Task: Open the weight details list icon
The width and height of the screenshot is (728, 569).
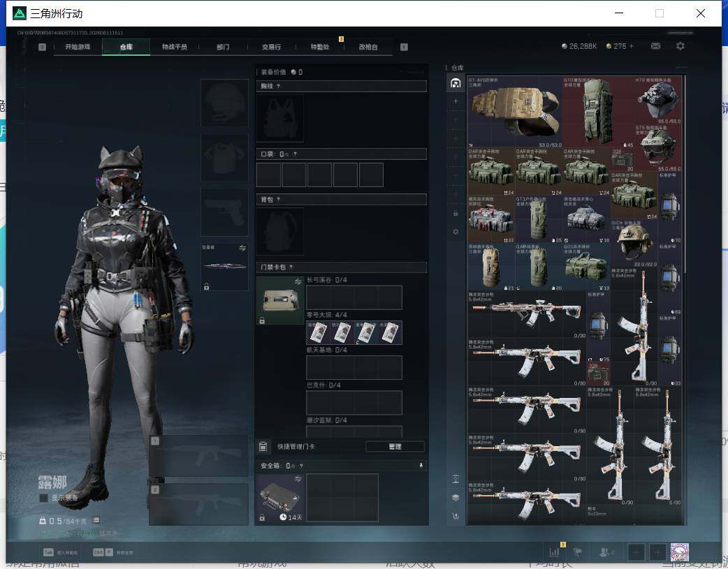Action: pyautogui.click(x=96, y=520)
